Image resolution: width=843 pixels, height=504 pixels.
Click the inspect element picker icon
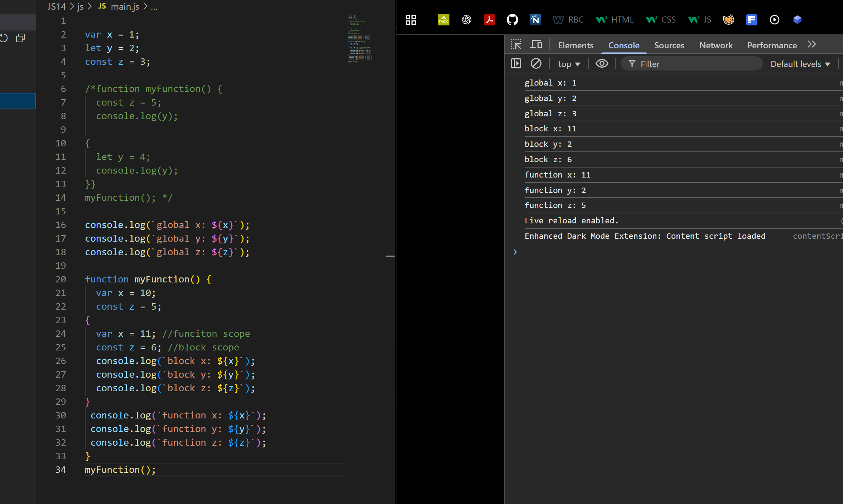tap(516, 45)
